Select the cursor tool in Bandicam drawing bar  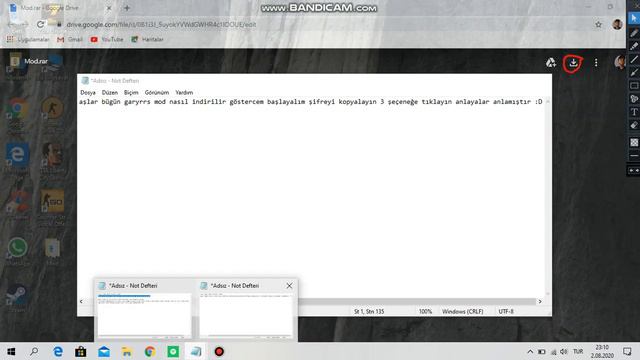634,18
